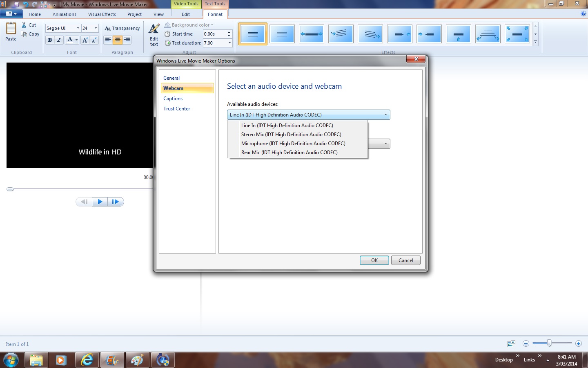
Task: Click the Bold formatting button
Action: tap(50, 40)
